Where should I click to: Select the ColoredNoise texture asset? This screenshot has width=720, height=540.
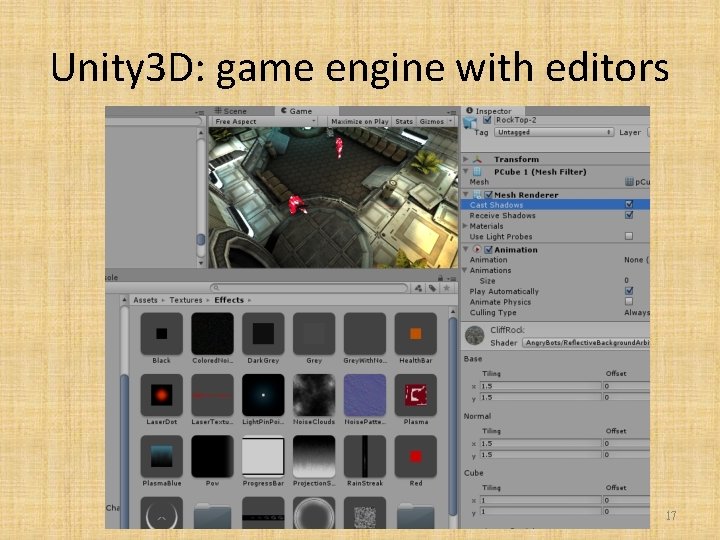point(212,334)
